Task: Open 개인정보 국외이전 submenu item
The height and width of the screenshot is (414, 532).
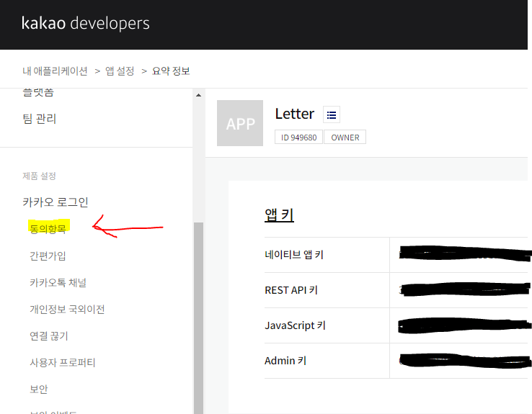Action: click(x=67, y=310)
